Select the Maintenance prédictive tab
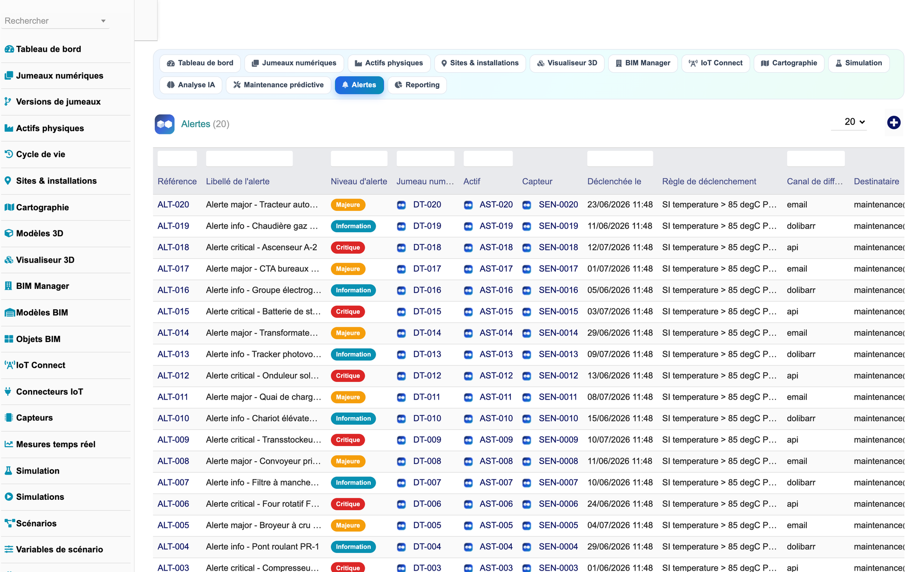This screenshot has height=572, width=924. tap(278, 85)
